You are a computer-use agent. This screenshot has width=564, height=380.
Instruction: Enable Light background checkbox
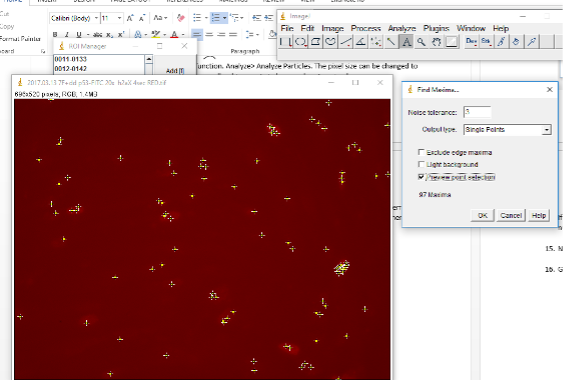tap(421, 164)
